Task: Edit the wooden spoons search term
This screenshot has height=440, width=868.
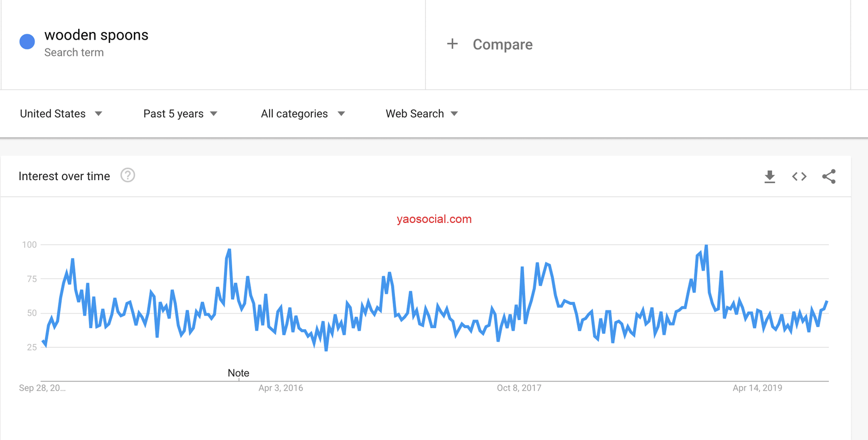Action: pyautogui.click(x=96, y=35)
